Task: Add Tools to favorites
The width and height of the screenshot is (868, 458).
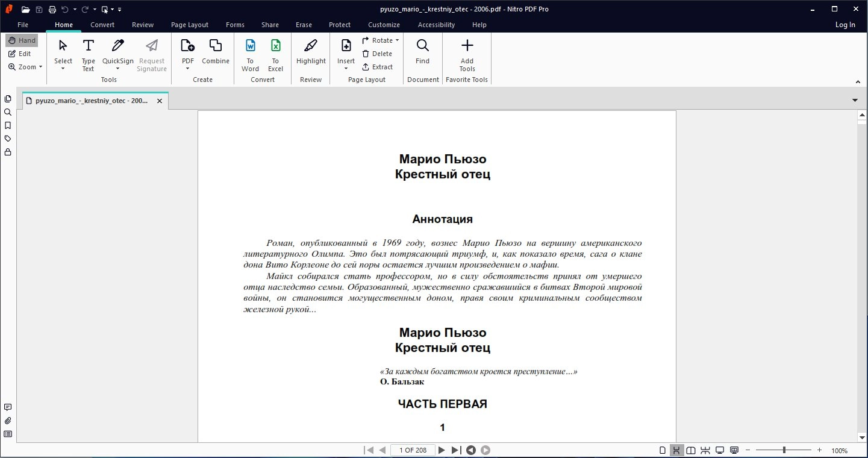Action: point(467,54)
